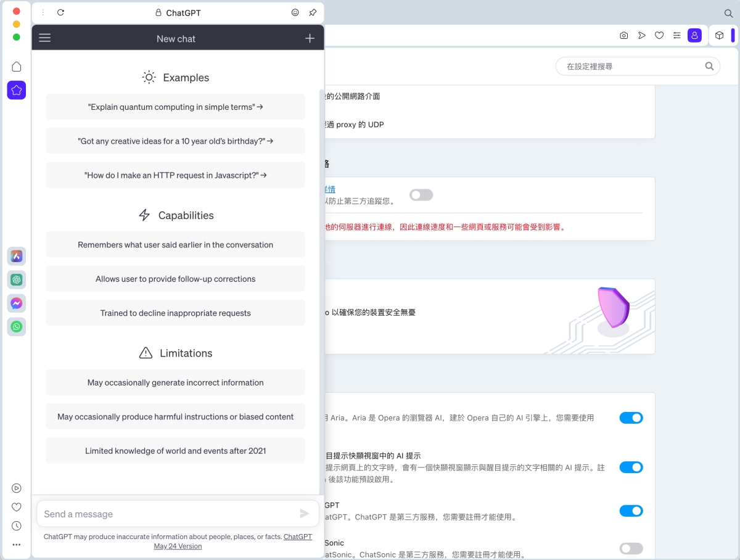The image size is (740, 560).
Task: Click the Limitations heading
Action: [186, 353]
